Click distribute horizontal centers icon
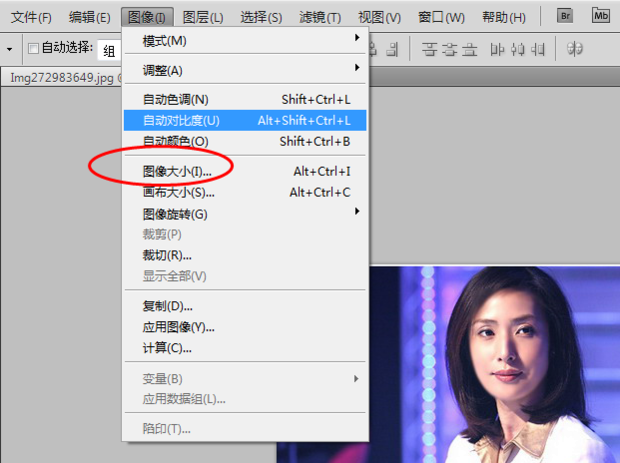The image size is (620, 463). coord(517,49)
